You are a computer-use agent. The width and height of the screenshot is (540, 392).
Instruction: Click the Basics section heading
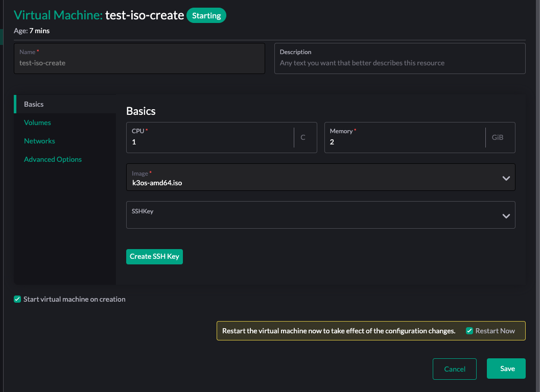tap(141, 111)
